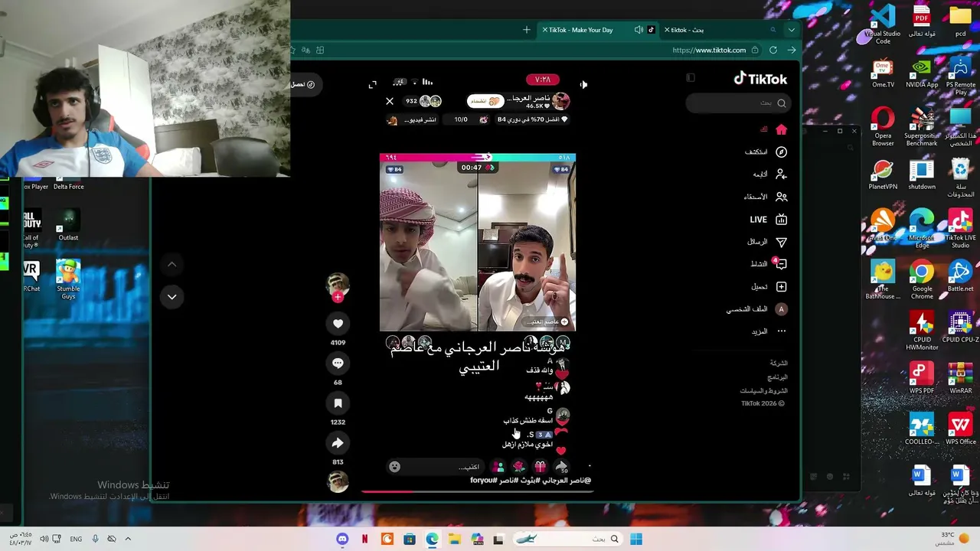Open Microsoft Edge from the taskbar
Image resolution: width=980 pixels, height=551 pixels.
click(x=432, y=539)
